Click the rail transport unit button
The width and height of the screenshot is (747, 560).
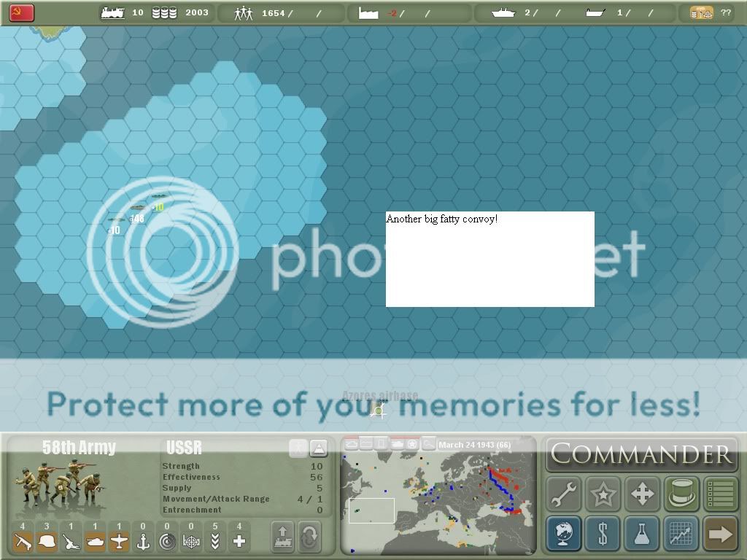pyautogui.click(x=283, y=537)
